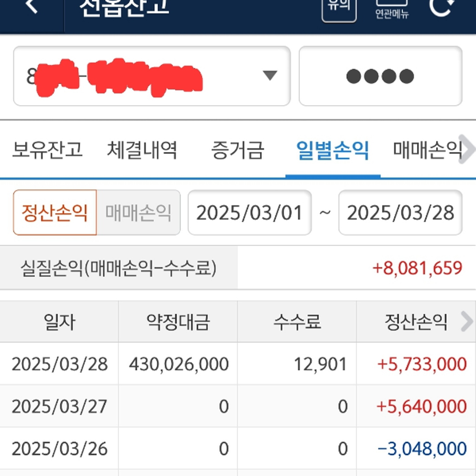
Task: Open the 유의 notice icon
Action: tap(339, 9)
